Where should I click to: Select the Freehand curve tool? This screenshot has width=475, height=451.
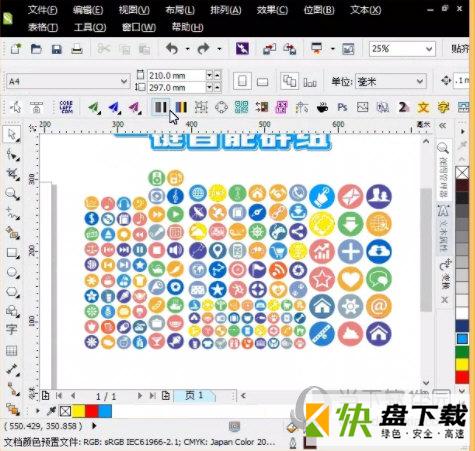tap(12, 213)
